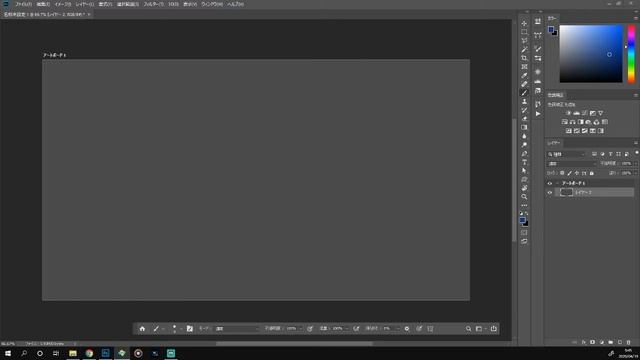Click the Windows Start button
Viewport: 640px width, 360px height.
coord(8,353)
